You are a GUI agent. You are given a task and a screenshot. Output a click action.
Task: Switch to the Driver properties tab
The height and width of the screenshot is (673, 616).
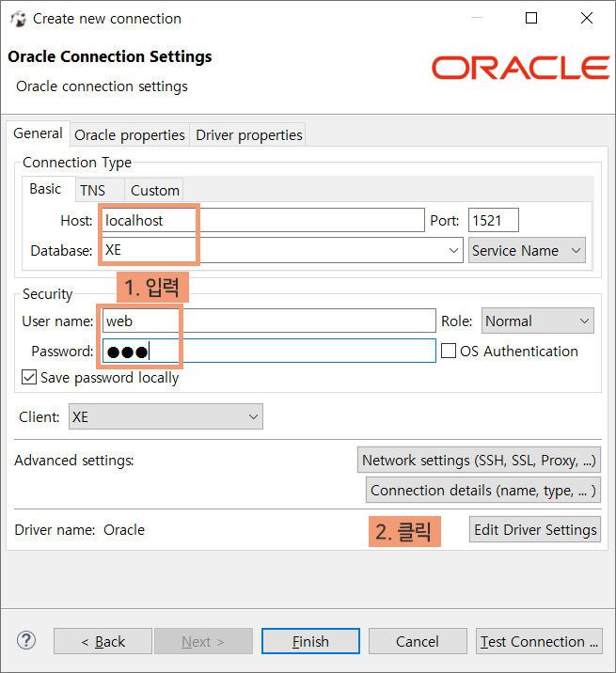click(248, 135)
